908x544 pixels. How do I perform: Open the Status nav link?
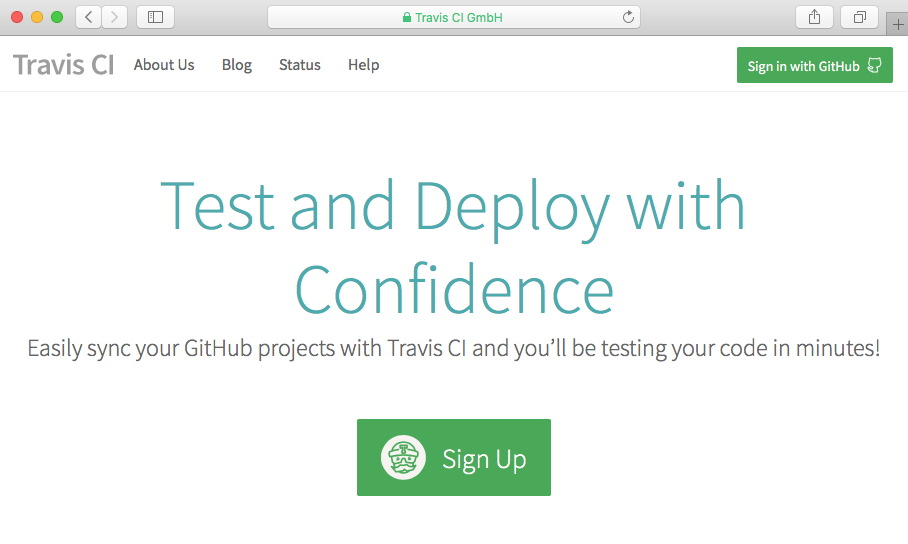pos(300,65)
